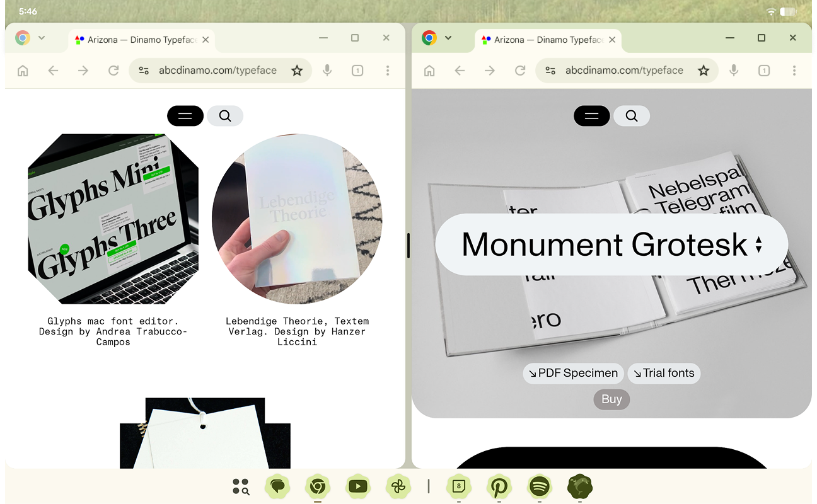Select Arizona tab in right window
This screenshot has width=817, height=504.
click(548, 40)
